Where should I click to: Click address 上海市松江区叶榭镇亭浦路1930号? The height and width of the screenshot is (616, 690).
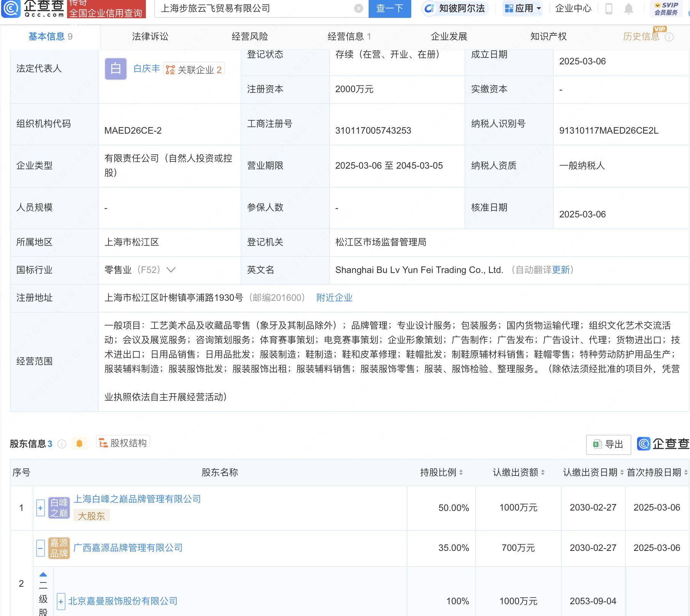pos(174,298)
